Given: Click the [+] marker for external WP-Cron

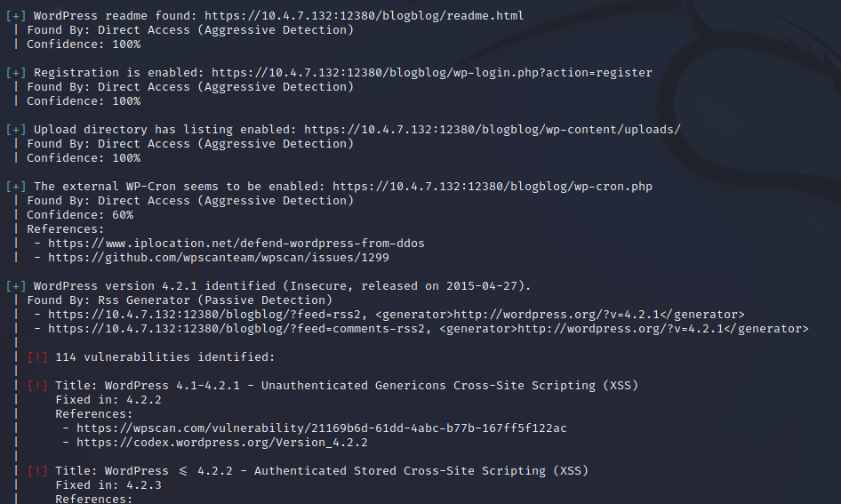Looking at the screenshot, I should [16, 187].
